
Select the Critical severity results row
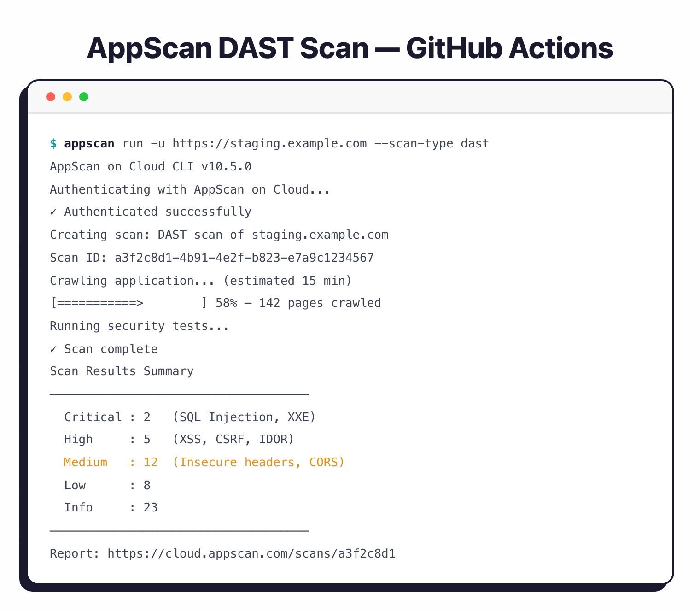coord(190,417)
